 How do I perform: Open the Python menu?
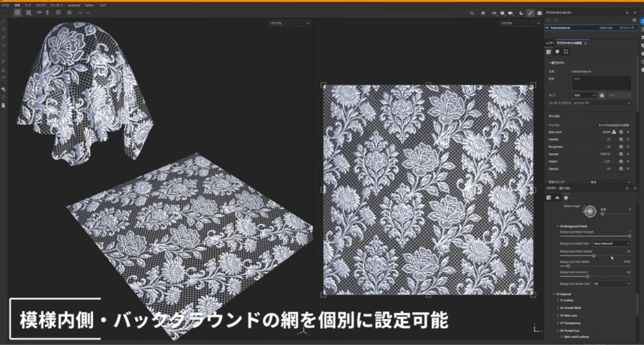tap(89, 5)
